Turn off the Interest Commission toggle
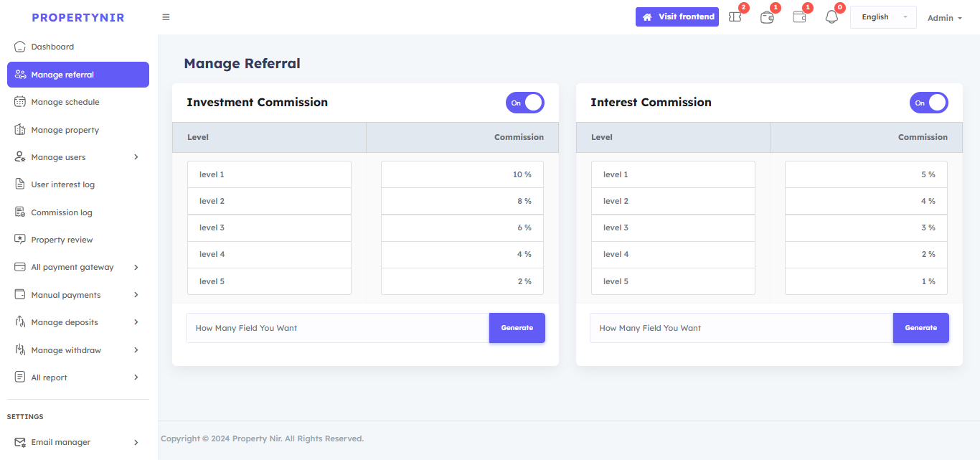980x460 pixels. point(929,103)
